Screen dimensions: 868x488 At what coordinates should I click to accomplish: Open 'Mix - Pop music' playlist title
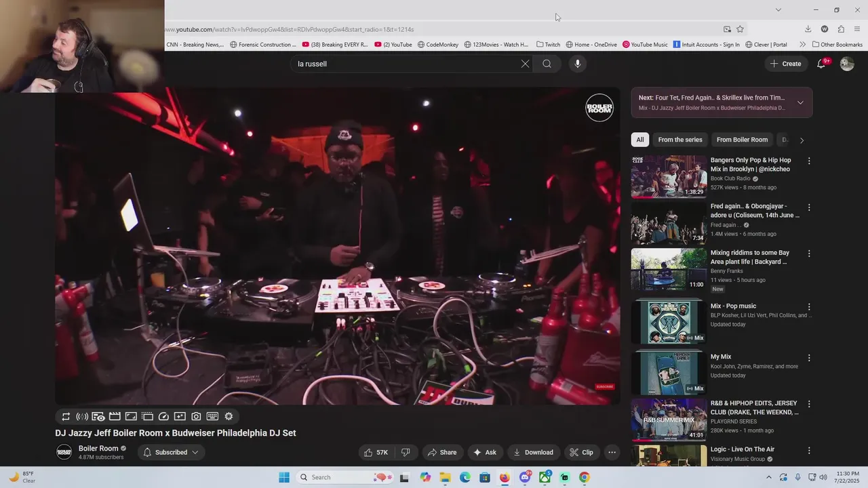click(733, 306)
